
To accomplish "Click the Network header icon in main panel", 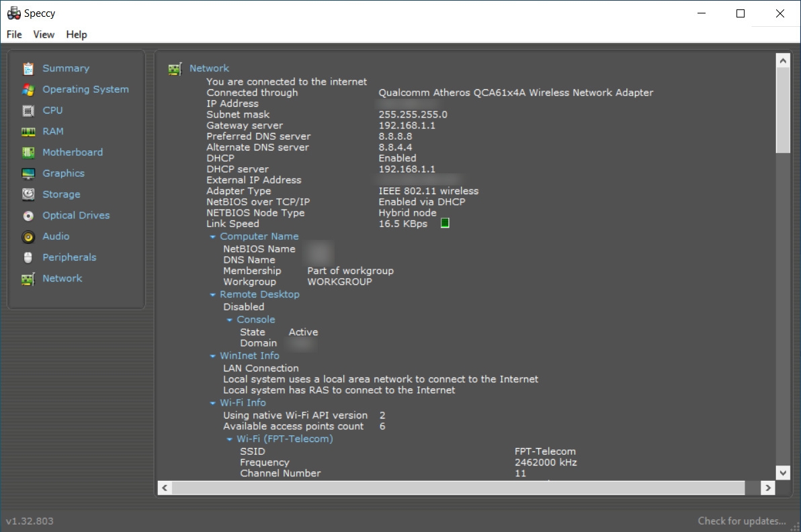I will coord(175,69).
